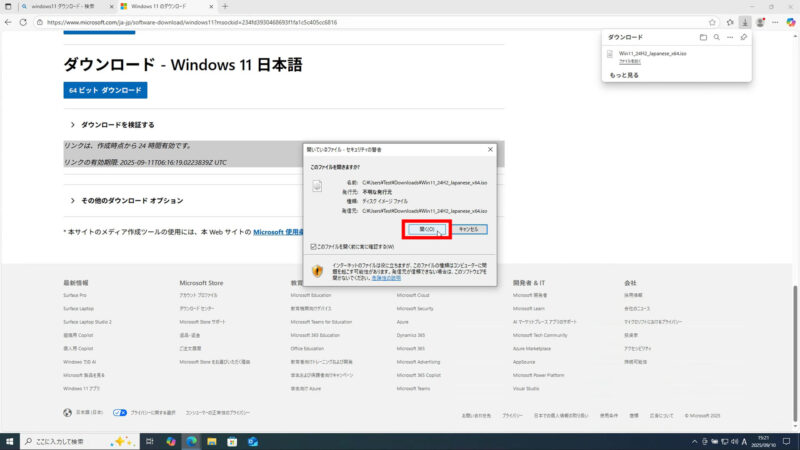This screenshot has width=800, height=450.
Task: Open File Explorer from the taskbar
Action: [x=211, y=441]
